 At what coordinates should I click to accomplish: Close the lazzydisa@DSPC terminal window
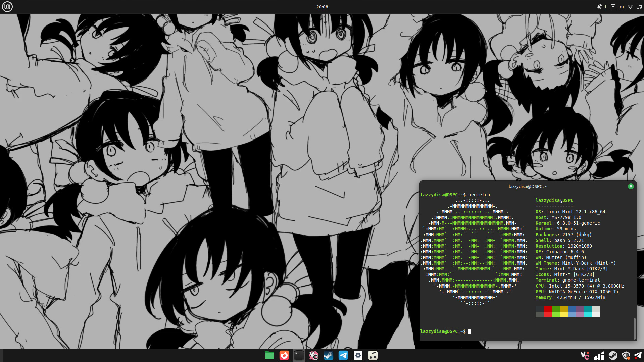tap(631, 186)
